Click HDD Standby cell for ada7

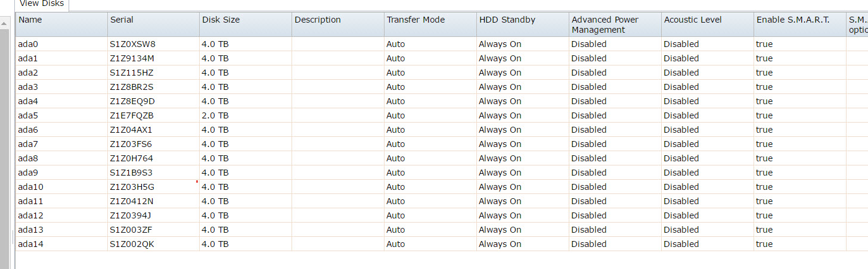[500, 144]
